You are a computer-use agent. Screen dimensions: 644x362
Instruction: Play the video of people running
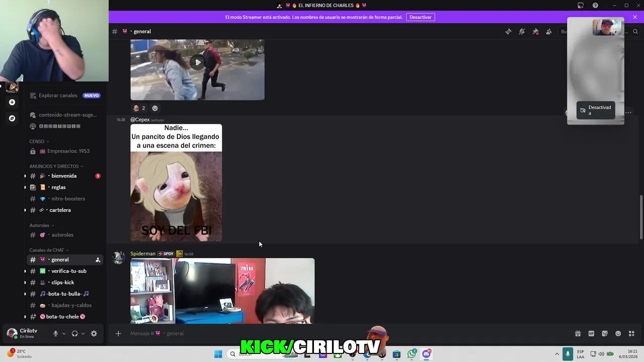pos(197,63)
